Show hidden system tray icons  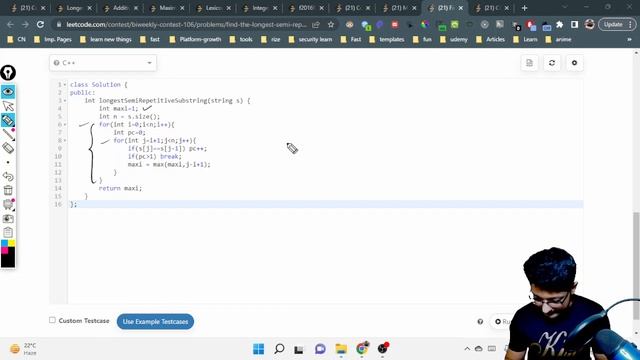(x=467, y=349)
